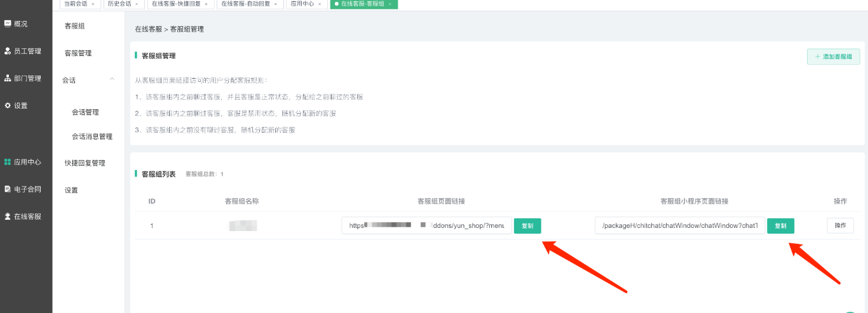Close the 当前会话 tab
This screenshot has height=313, width=868.
tap(93, 4)
